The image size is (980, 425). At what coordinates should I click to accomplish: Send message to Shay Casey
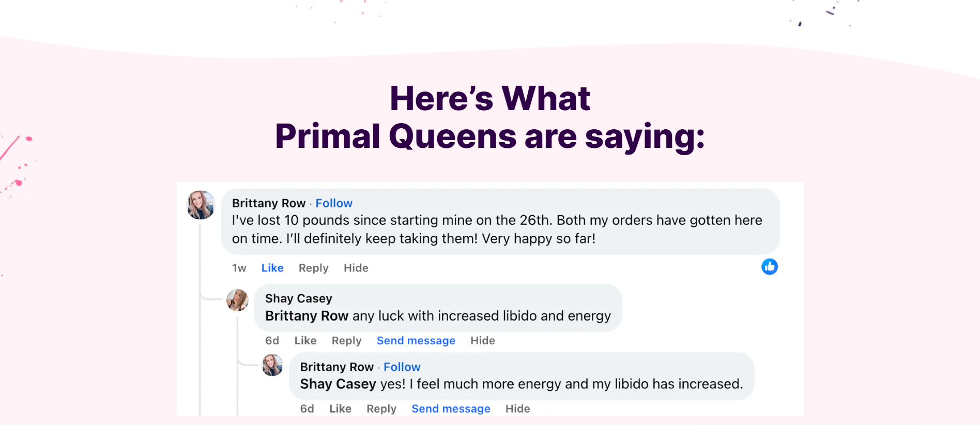click(x=416, y=341)
